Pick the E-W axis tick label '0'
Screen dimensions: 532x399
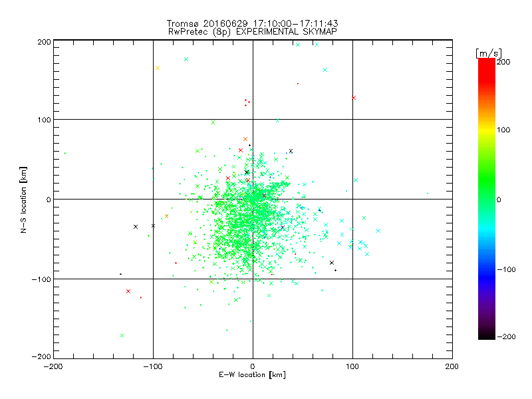click(253, 366)
